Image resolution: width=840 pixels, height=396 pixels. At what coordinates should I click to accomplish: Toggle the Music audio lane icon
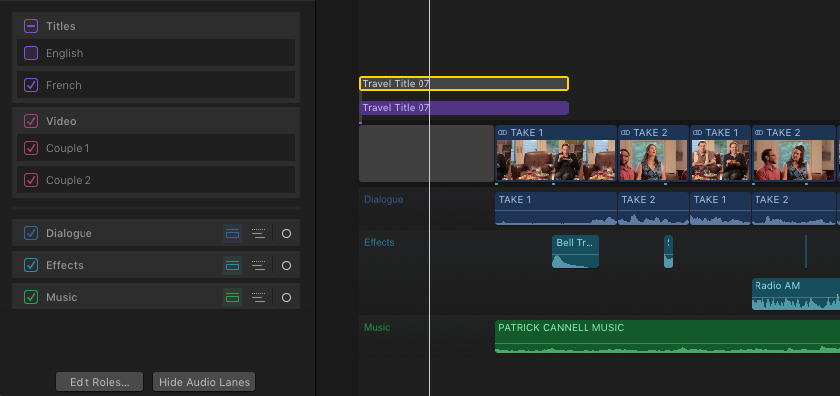coord(232,297)
